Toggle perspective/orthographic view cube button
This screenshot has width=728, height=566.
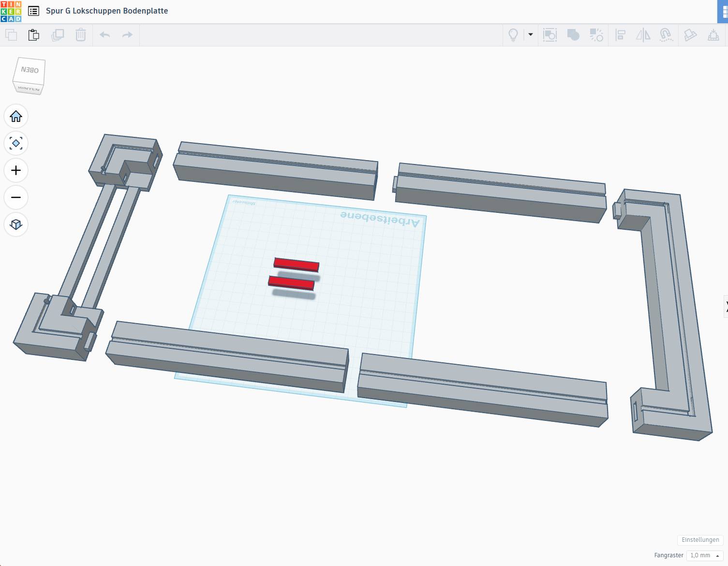pyautogui.click(x=16, y=225)
